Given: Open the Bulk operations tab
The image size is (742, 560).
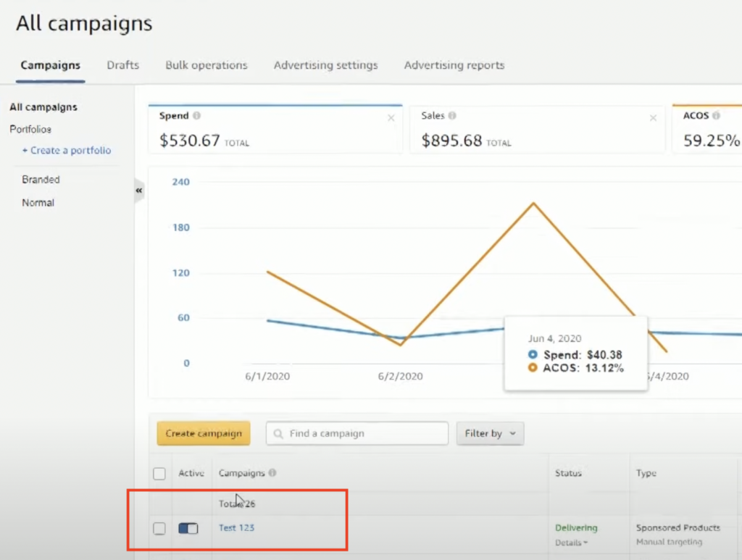Looking at the screenshot, I should click(x=206, y=65).
